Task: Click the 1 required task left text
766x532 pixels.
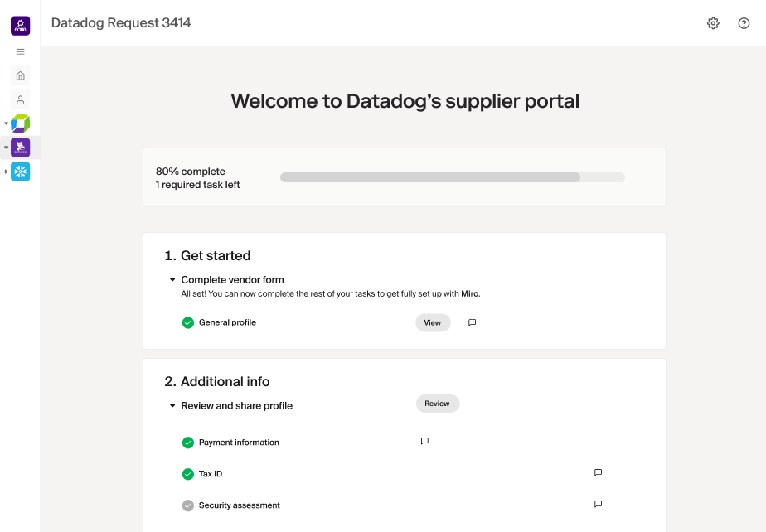Action: (x=198, y=185)
